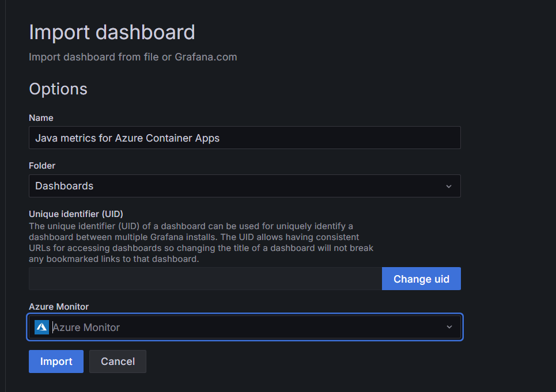This screenshot has width=556, height=392.
Task: Open the Folder dropdown showing Dashboards
Action: 245,186
